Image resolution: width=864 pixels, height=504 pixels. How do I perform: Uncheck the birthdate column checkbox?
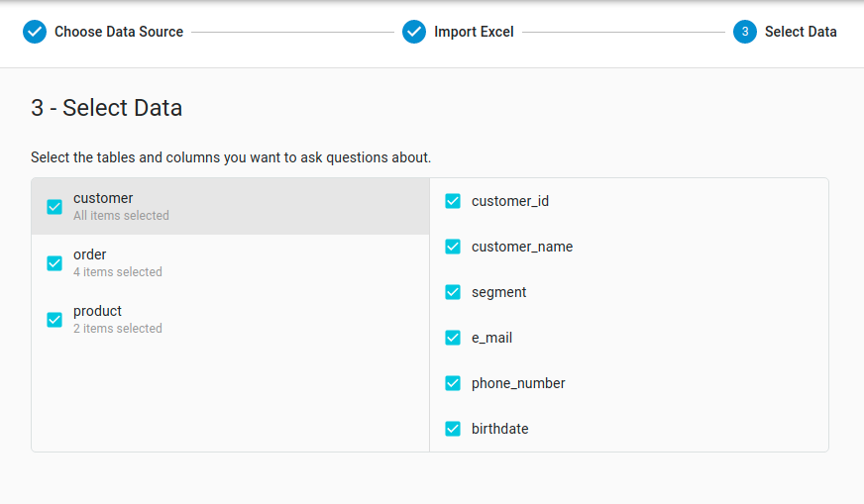(x=453, y=429)
